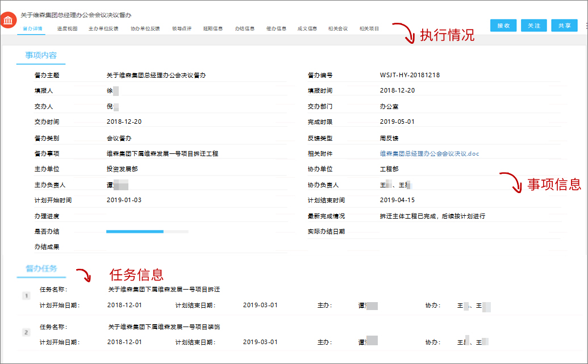Click the 交办部门 value 办公室
Image resolution: width=588 pixels, height=364 pixels.
389,106
